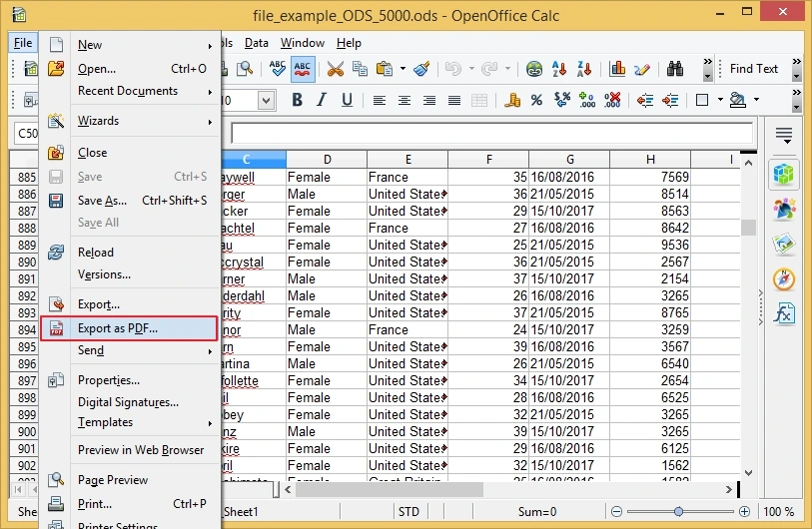Click the Paste clipboard icon
This screenshot has width=812, height=529.
click(x=385, y=69)
